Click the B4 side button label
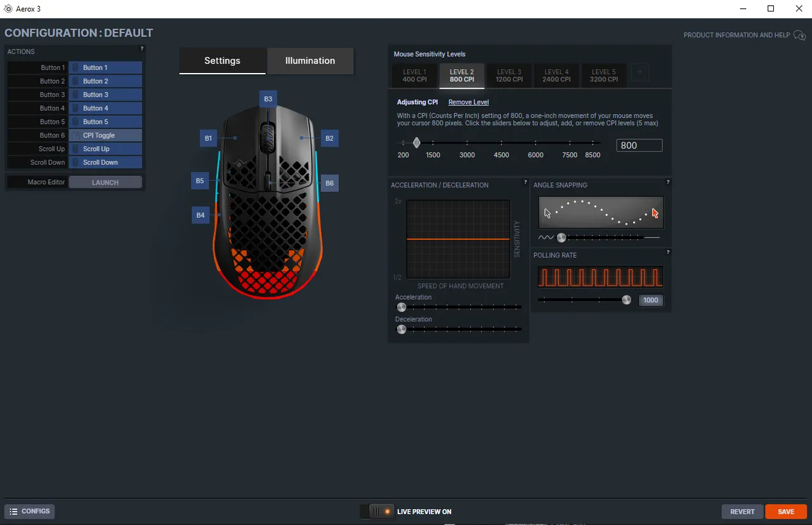This screenshot has width=812, height=525. (200, 215)
